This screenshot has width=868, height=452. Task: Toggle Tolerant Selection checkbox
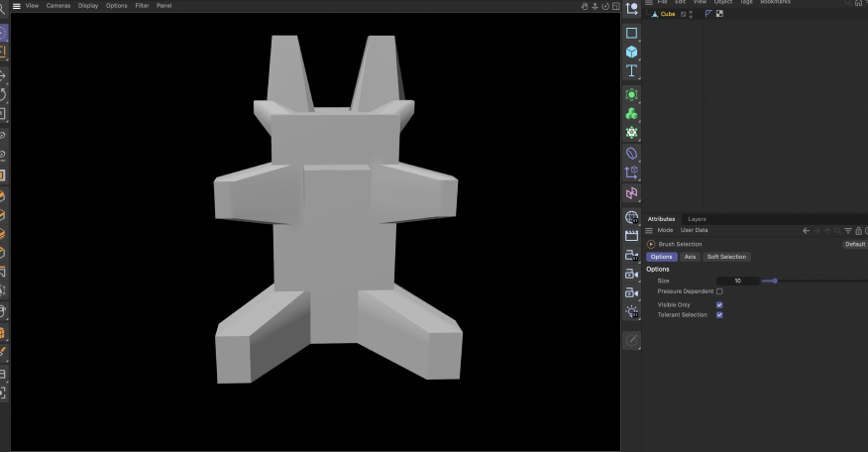(x=719, y=315)
